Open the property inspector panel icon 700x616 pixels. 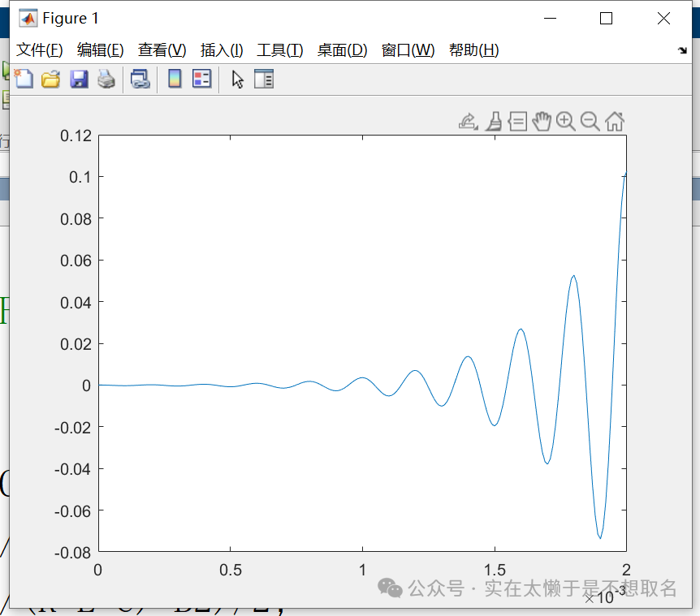point(264,79)
